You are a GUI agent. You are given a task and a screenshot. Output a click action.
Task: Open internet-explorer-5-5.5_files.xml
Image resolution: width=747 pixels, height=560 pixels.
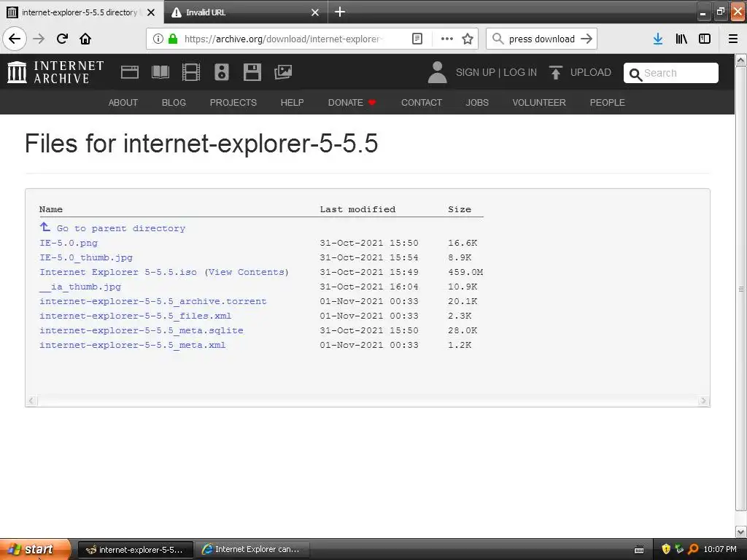click(x=135, y=316)
